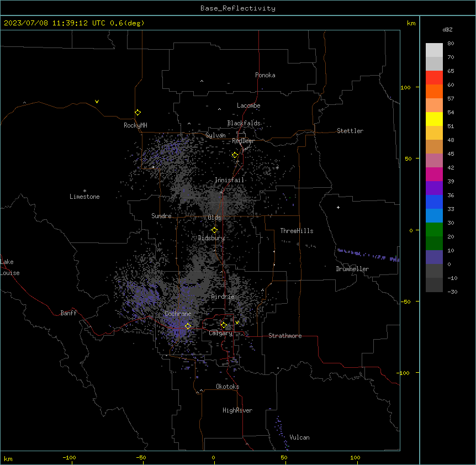Click the Airdrie label
The height and width of the screenshot is (465, 476).
(x=223, y=297)
